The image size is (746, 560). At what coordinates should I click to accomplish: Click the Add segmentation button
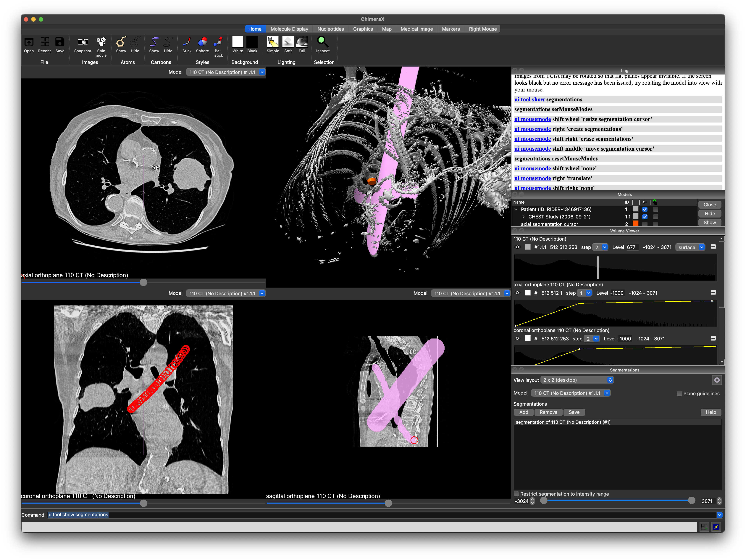point(523,412)
